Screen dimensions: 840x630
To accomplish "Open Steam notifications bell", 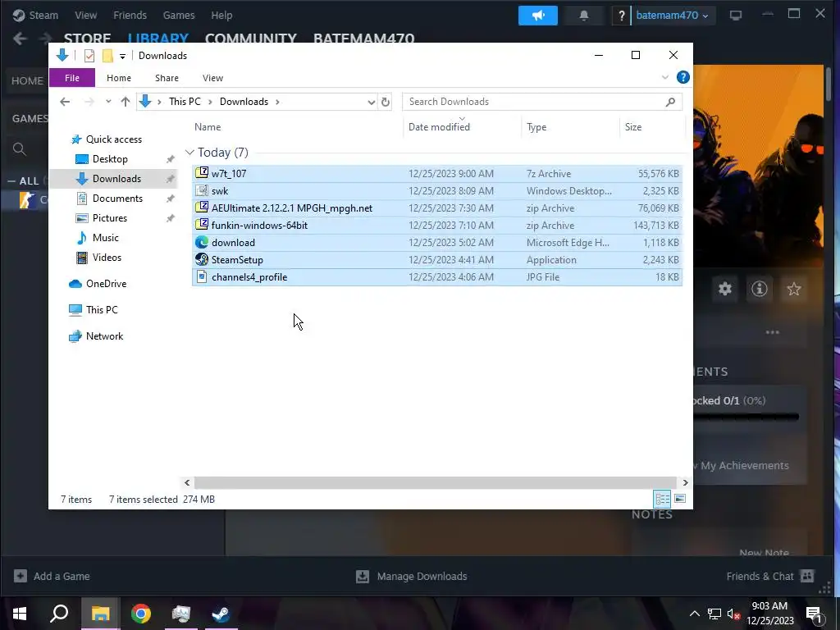I will (584, 16).
